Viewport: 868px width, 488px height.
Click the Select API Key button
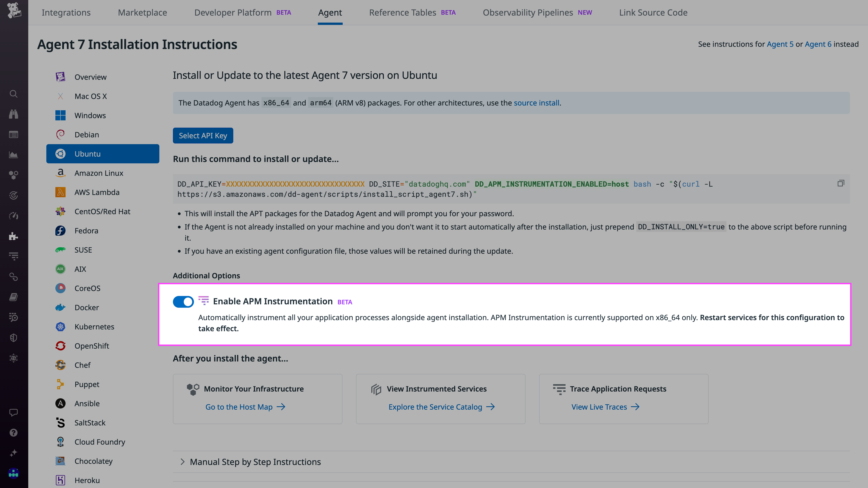point(203,135)
